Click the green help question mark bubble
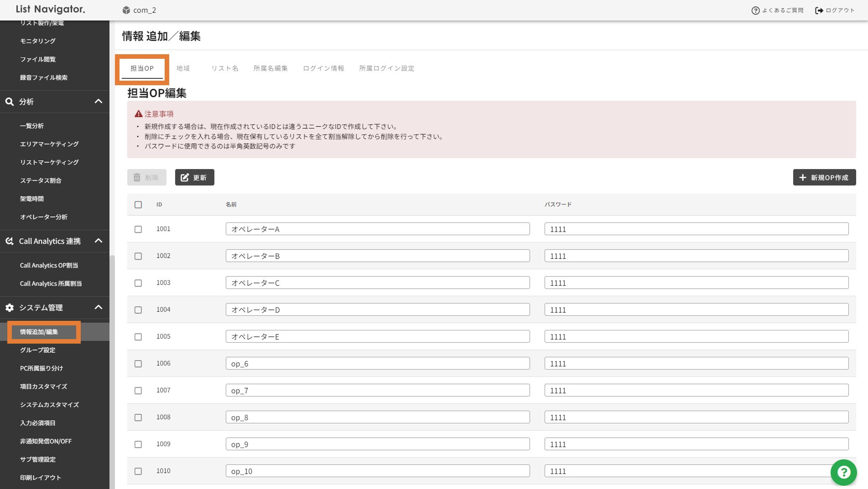The width and height of the screenshot is (868, 489). click(x=843, y=472)
